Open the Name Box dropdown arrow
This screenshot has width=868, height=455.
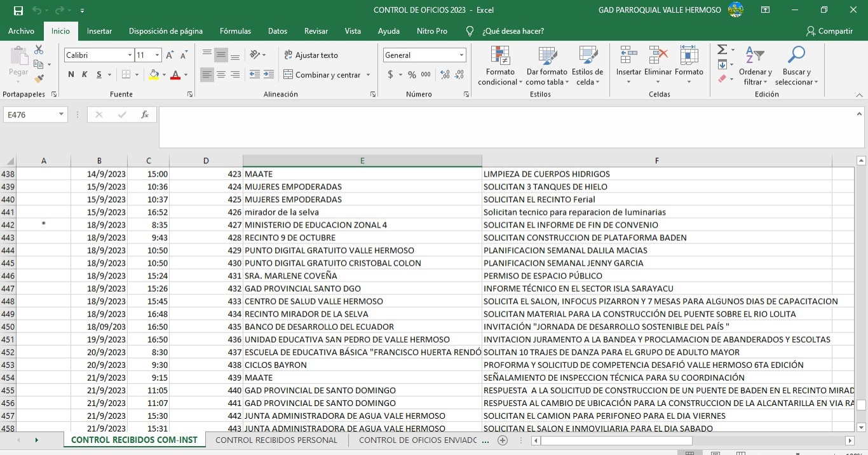pyautogui.click(x=62, y=115)
